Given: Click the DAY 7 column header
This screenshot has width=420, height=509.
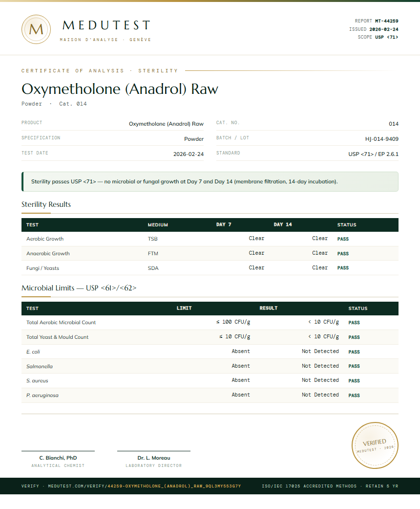Looking at the screenshot, I should (x=224, y=224).
